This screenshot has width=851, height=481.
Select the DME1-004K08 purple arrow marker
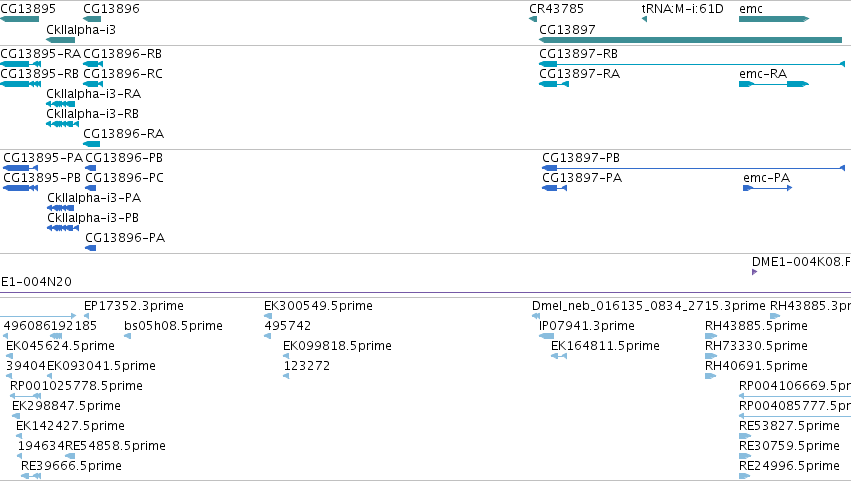[x=754, y=272]
